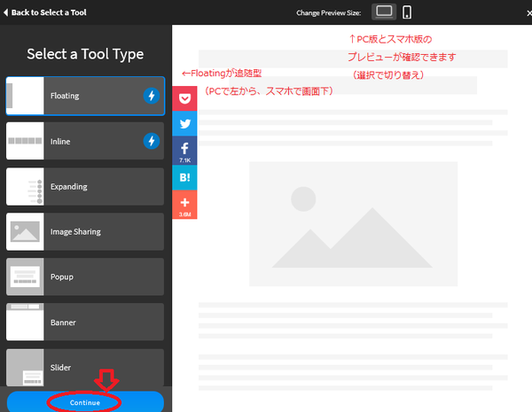
Task: Click the Hatena Bookmark B! icon
Action: [184, 177]
